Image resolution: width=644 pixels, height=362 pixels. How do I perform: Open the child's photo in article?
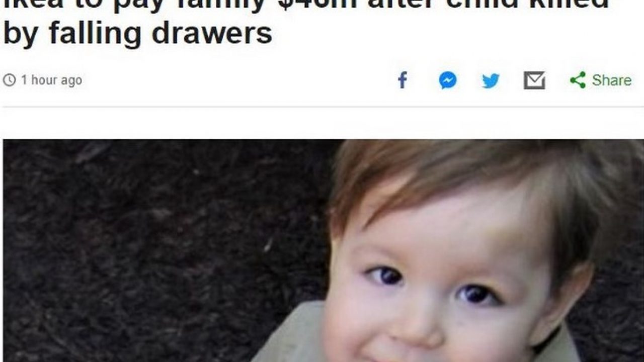point(324,250)
